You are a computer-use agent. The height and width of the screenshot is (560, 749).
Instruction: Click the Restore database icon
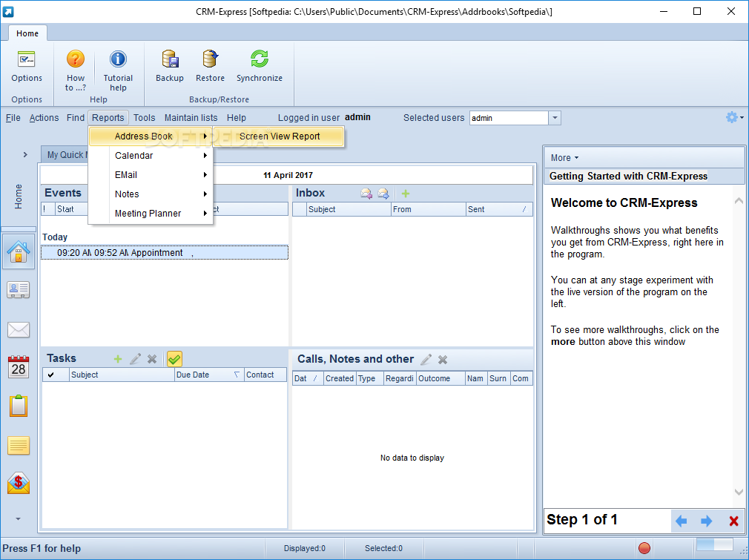(x=210, y=66)
